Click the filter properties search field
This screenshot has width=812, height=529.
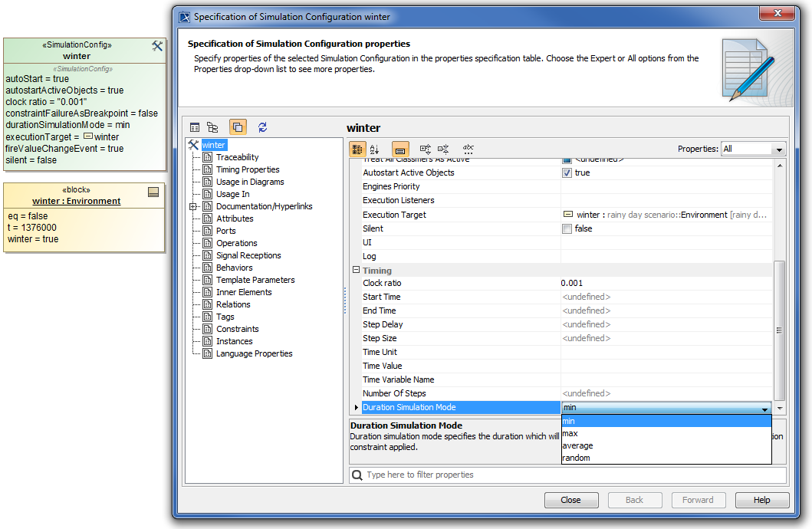[x=567, y=475]
